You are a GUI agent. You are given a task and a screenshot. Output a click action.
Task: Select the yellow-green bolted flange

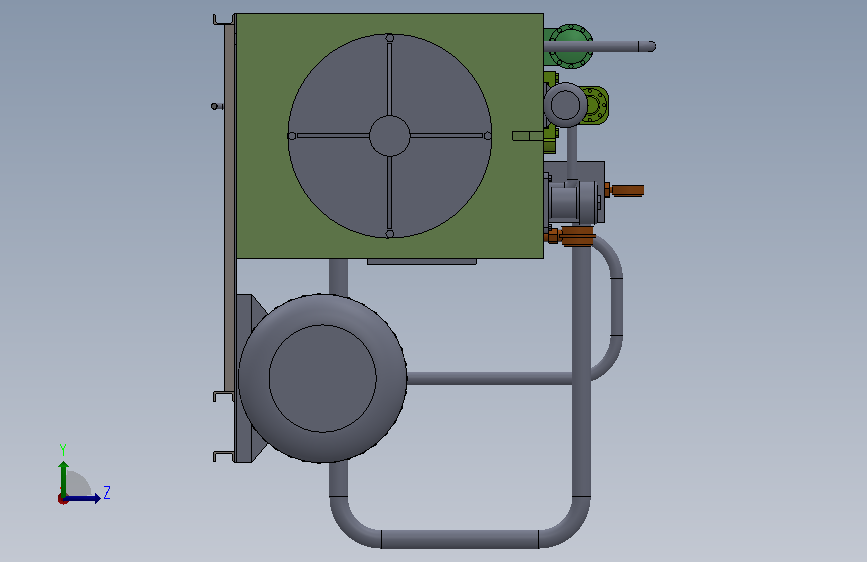(x=596, y=105)
